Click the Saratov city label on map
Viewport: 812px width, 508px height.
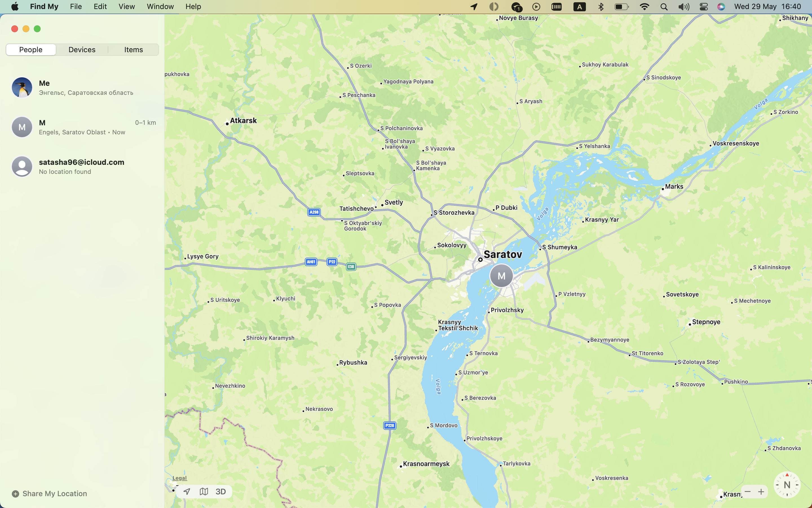503,254
